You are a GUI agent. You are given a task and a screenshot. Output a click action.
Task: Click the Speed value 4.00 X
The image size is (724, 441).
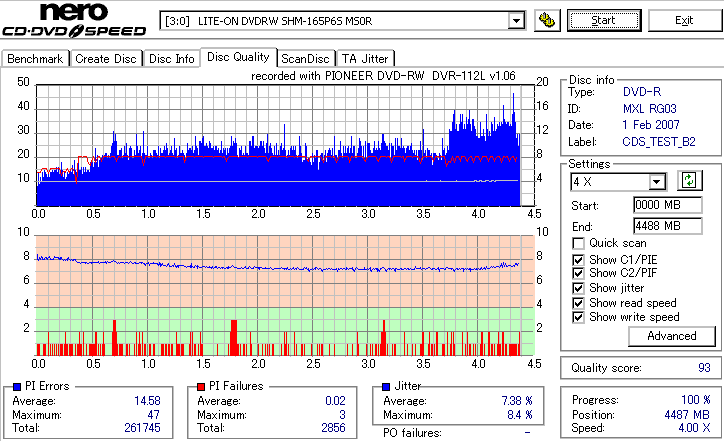tap(694, 428)
